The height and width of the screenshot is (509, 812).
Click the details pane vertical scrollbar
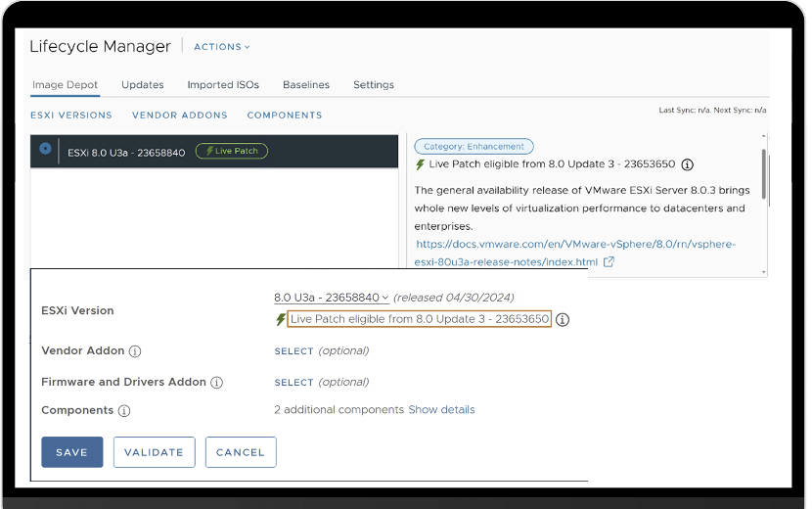[x=765, y=176]
